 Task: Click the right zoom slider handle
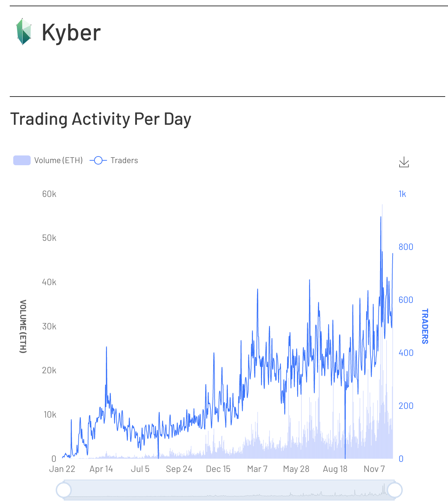click(x=395, y=490)
